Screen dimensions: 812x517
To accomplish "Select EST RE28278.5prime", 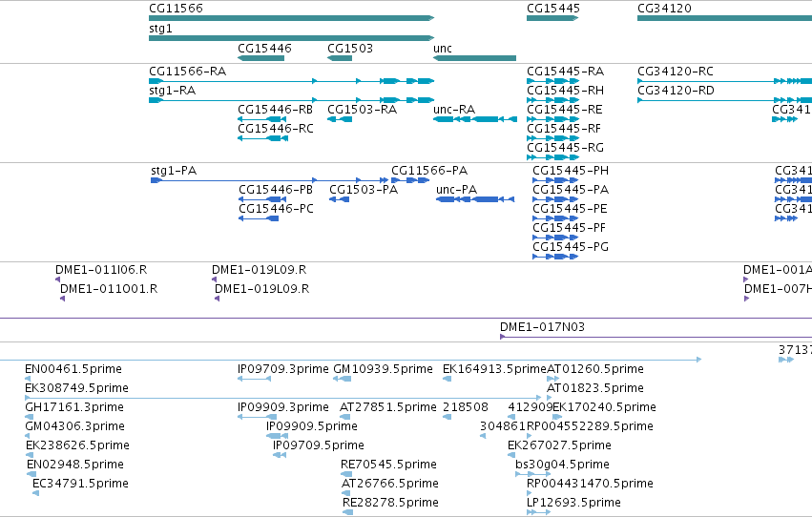I will point(391,503).
